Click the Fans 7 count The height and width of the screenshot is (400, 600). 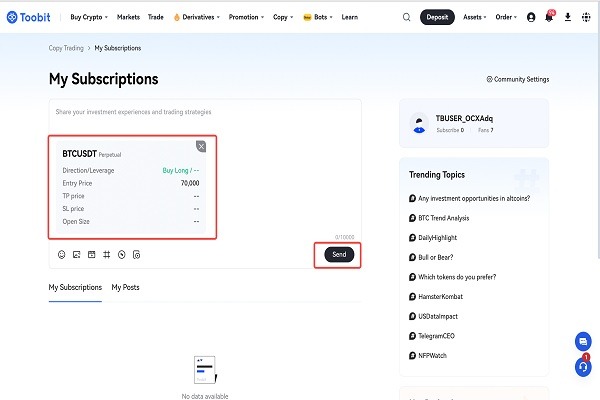click(486, 130)
